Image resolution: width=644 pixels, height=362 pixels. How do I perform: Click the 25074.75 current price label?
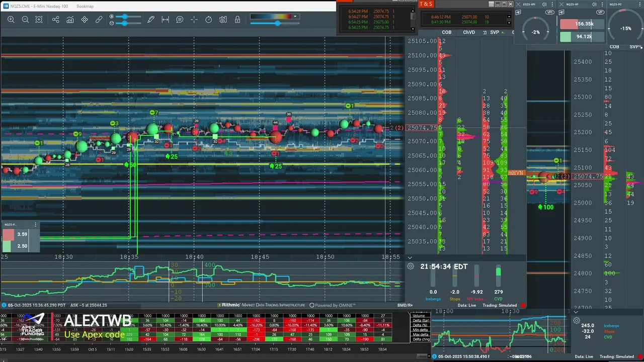(x=422, y=128)
